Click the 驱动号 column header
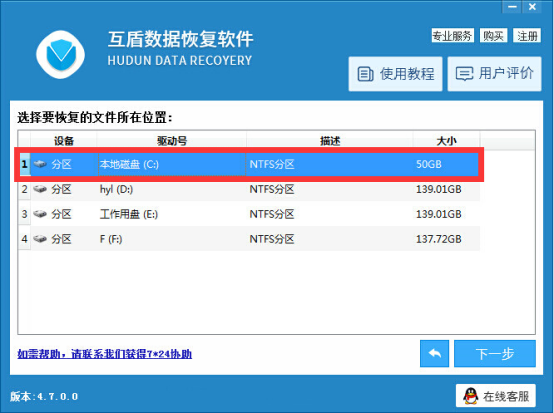The height and width of the screenshot is (413, 554). [x=172, y=141]
